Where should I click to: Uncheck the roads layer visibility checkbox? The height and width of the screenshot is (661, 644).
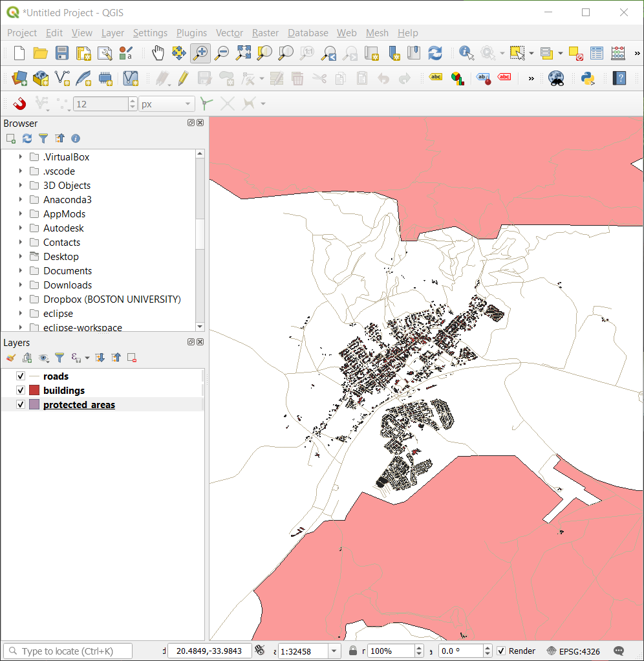(21, 376)
